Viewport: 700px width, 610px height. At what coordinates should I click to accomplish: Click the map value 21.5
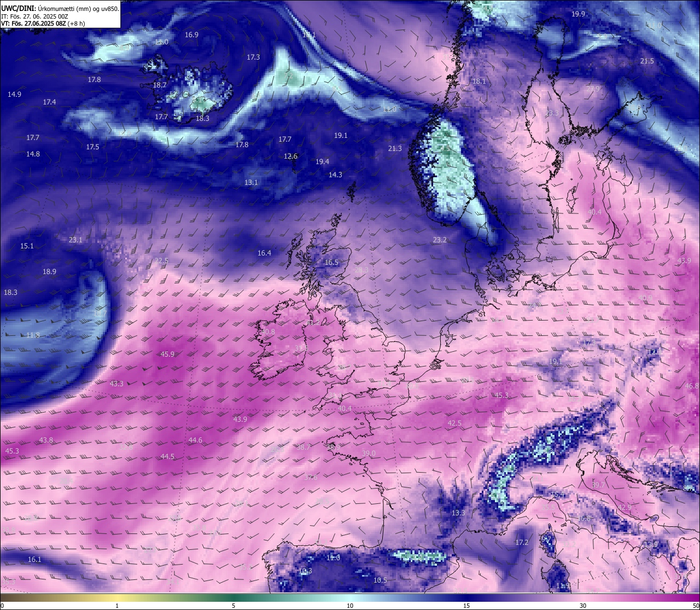click(x=647, y=61)
